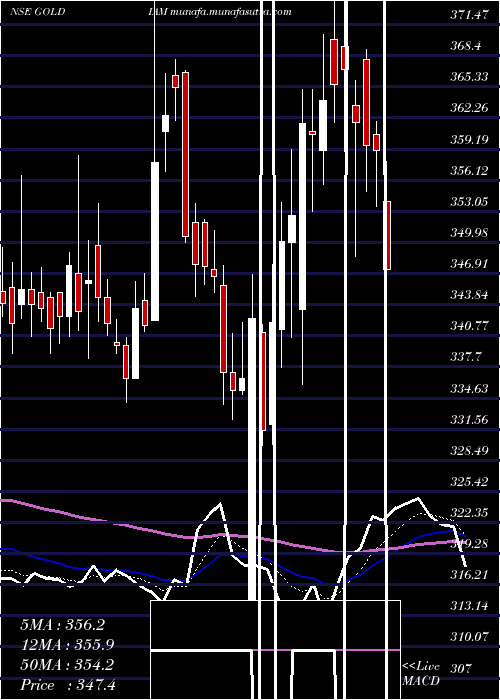Select the 349.98 price axis label

pyautogui.click(x=471, y=233)
